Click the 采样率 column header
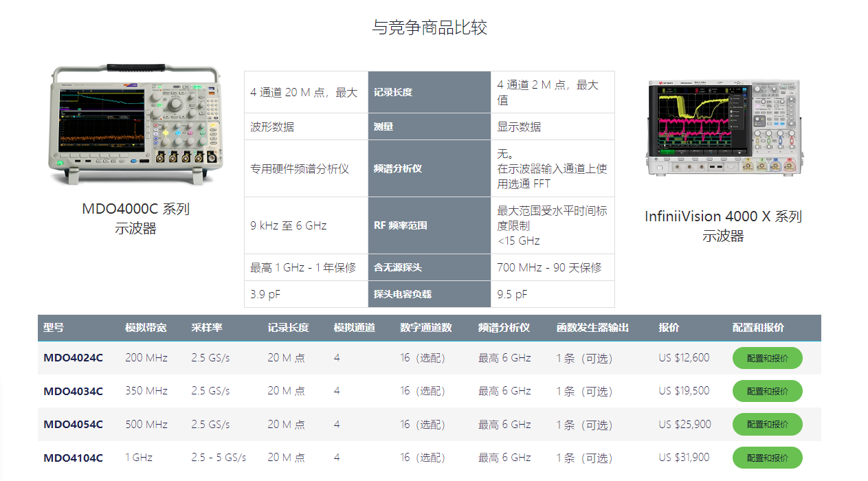Screen dimensions: 868x481 (207, 328)
